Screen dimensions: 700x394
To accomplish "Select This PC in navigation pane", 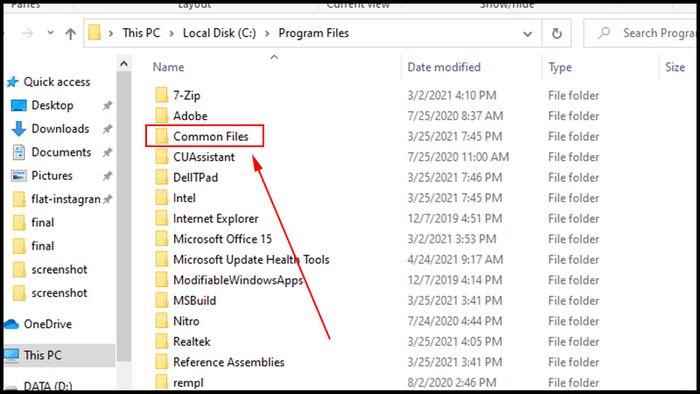I will tap(43, 355).
